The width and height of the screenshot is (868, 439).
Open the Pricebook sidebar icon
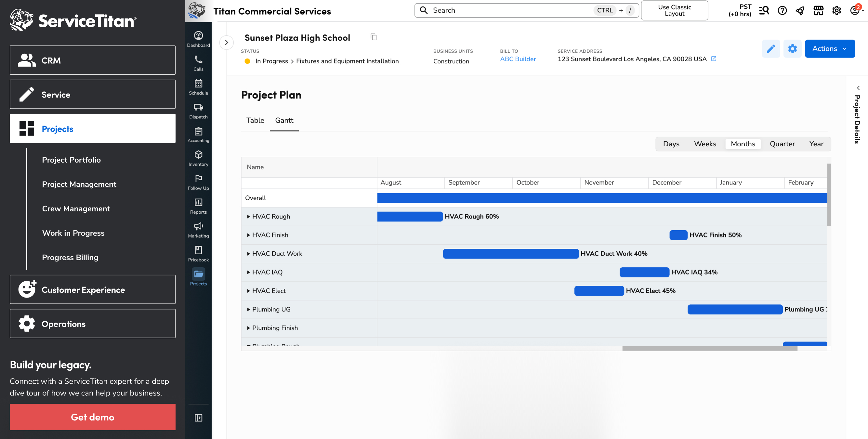(198, 254)
